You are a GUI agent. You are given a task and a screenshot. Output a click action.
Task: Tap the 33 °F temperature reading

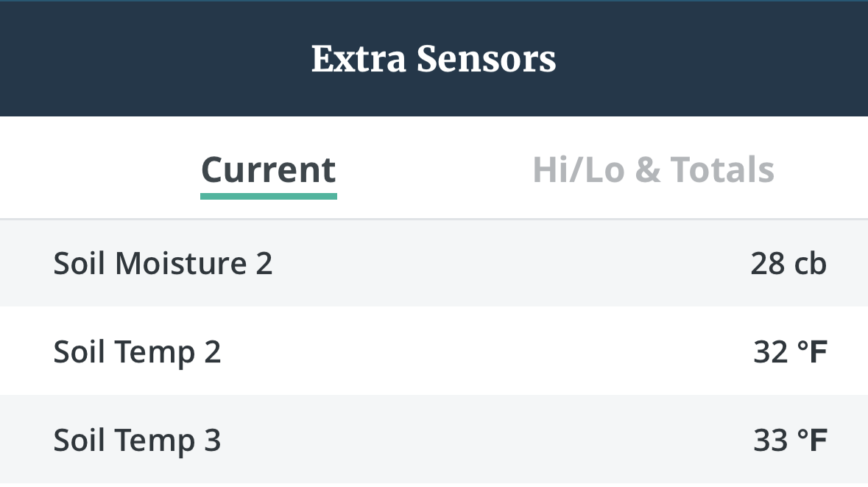click(x=790, y=441)
